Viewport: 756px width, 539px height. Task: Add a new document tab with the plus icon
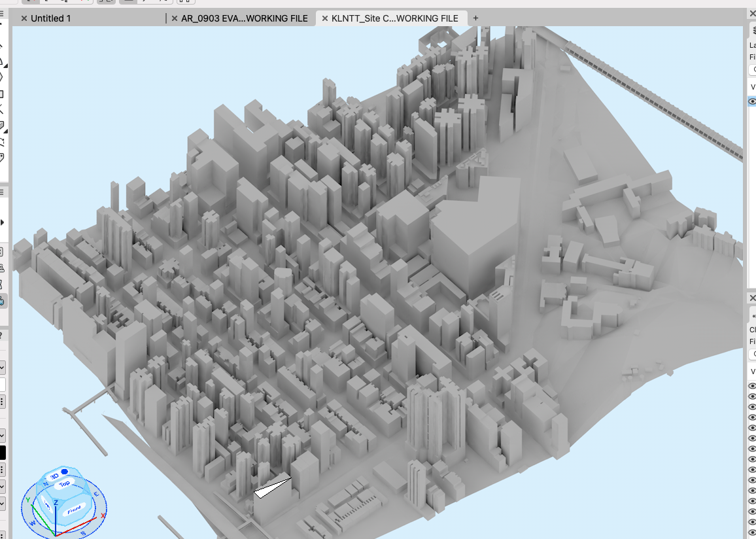pyautogui.click(x=475, y=18)
